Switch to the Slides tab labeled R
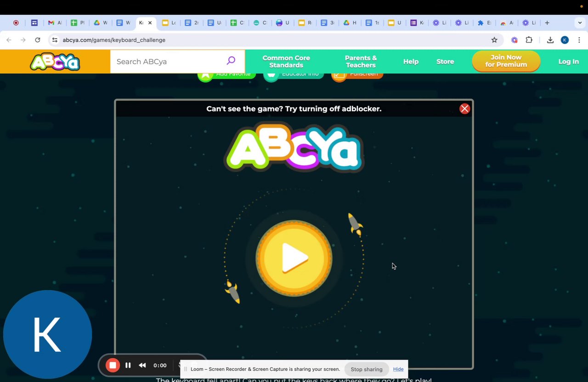Image resolution: width=588 pixels, height=382 pixels. tap(305, 22)
